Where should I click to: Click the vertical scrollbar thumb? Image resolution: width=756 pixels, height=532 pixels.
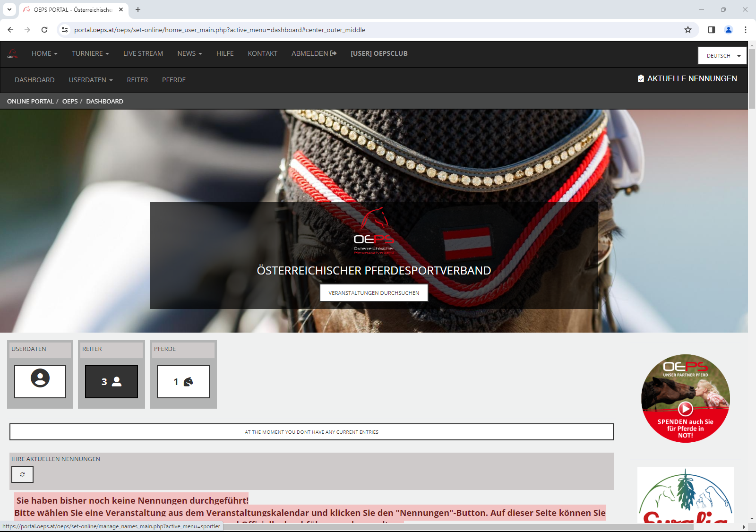tap(752, 78)
